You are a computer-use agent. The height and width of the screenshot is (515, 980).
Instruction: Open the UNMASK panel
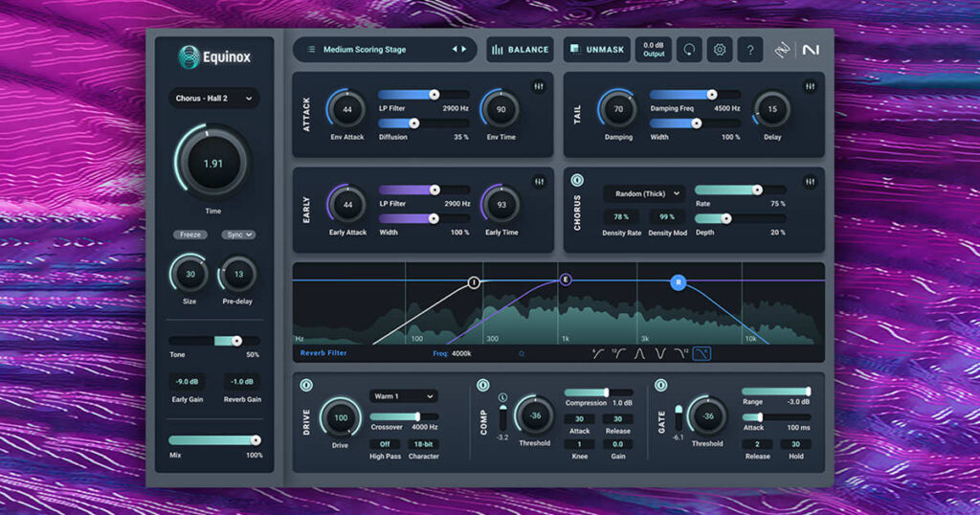(x=597, y=50)
